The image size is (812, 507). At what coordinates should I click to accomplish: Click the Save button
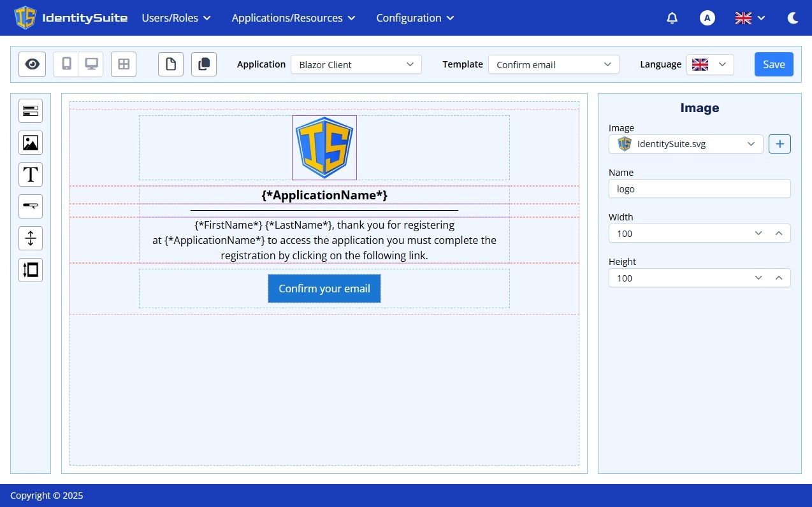773,64
